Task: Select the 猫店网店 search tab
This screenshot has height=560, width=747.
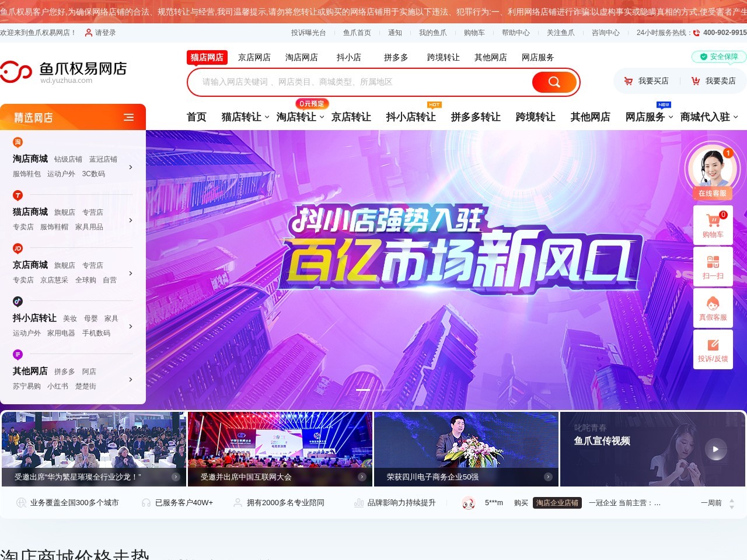Action: [207, 57]
